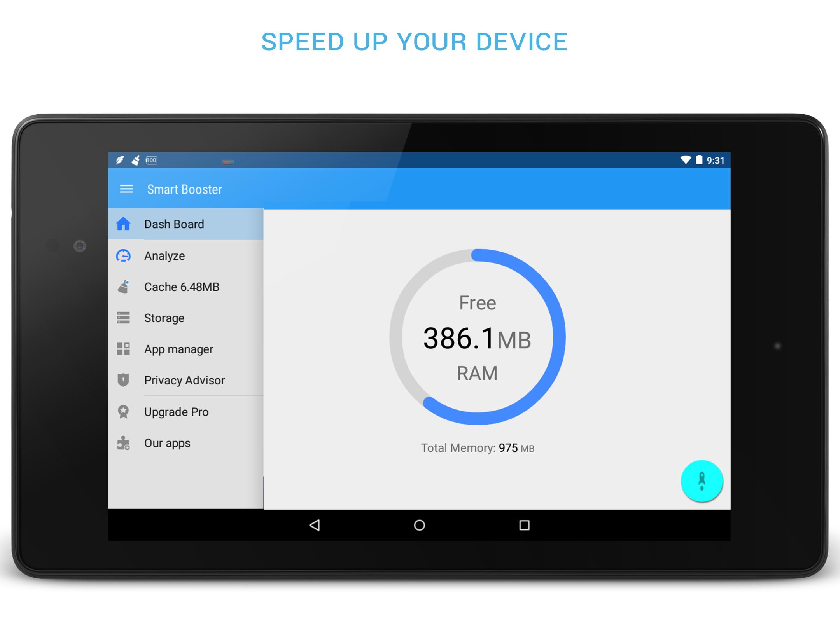
Task: Click the App Manager grid icon
Action: point(126,349)
